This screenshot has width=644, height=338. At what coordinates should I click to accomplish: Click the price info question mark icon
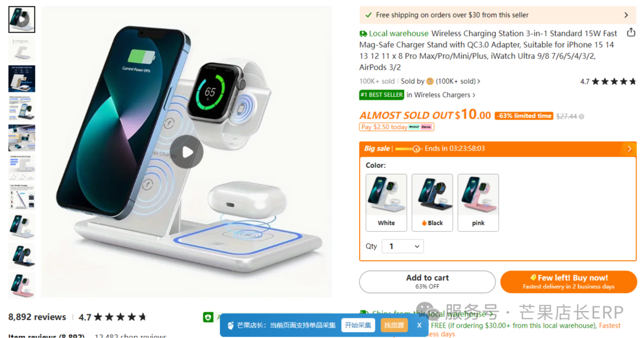tap(581, 117)
